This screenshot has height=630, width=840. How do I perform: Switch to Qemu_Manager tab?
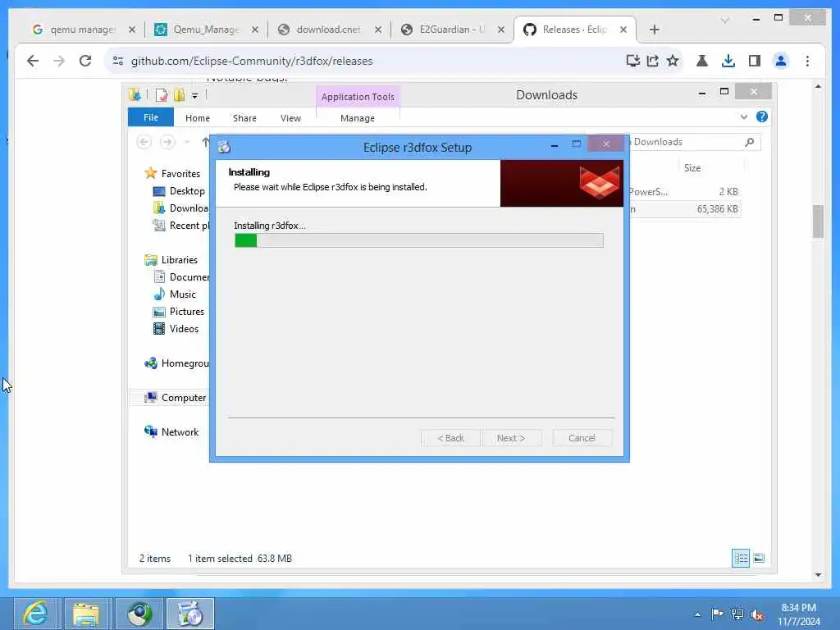pos(206,30)
